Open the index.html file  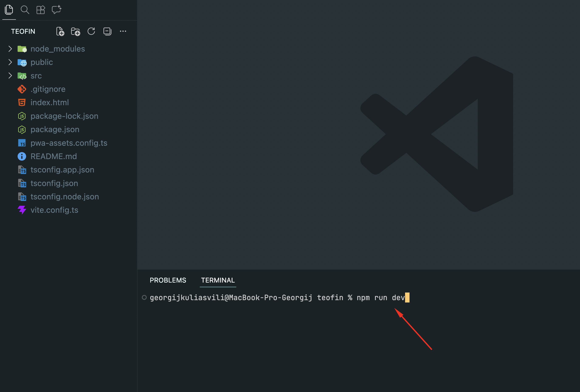click(x=49, y=102)
